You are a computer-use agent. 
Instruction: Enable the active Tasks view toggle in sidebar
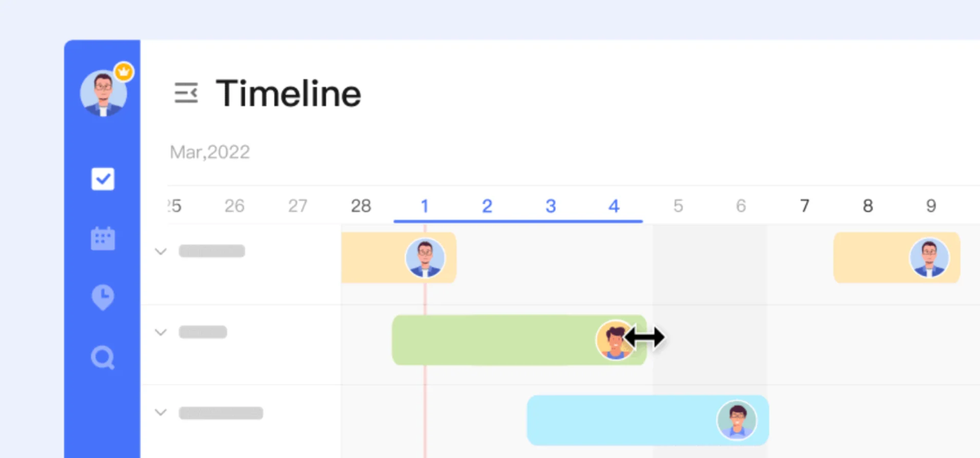103,179
